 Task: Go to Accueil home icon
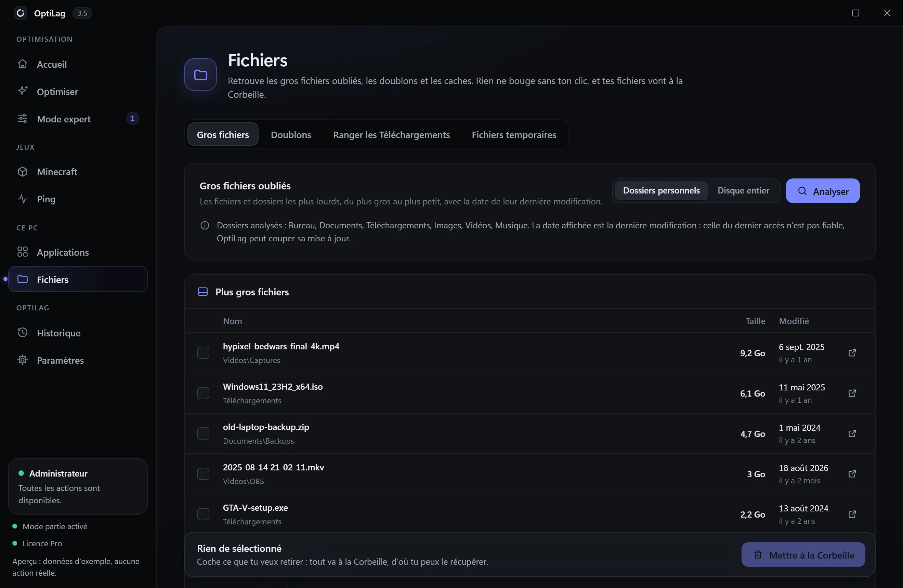tap(22, 64)
